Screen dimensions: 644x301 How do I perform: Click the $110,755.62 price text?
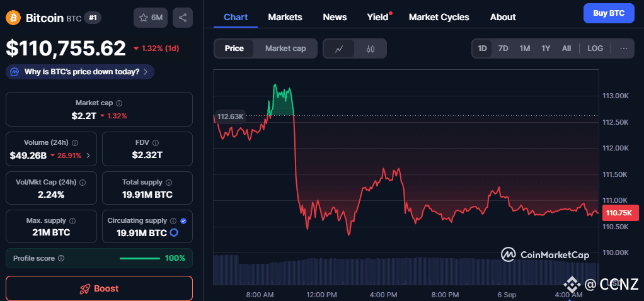pyautogui.click(x=66, y=48)
